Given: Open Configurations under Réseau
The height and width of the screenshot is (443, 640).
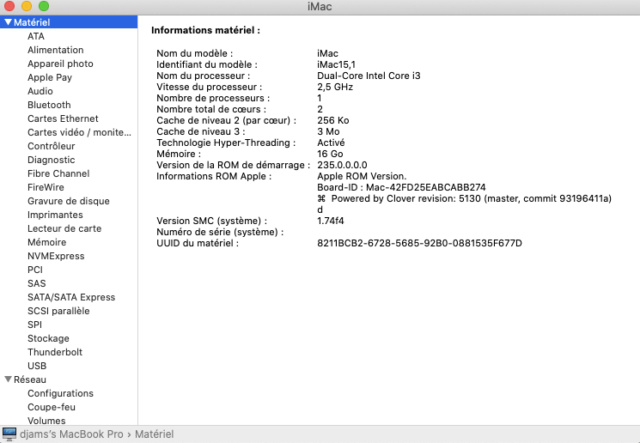Looking at the screenshot, I should coord(60,393).
